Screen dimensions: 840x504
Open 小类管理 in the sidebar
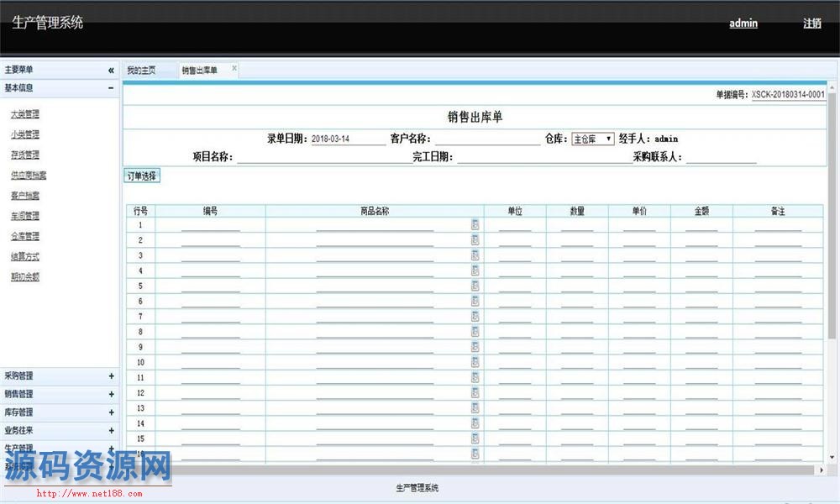click(24, 134)
